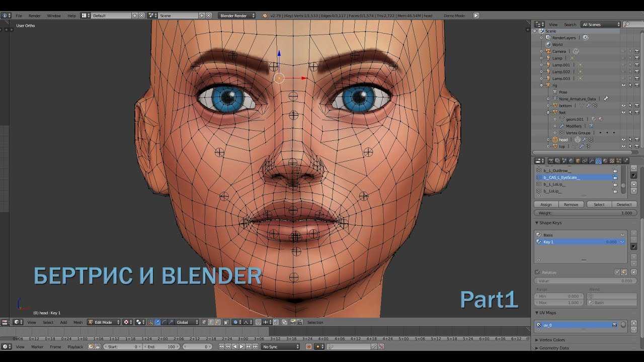Open the Select menu in viewport header

[48, 322]
